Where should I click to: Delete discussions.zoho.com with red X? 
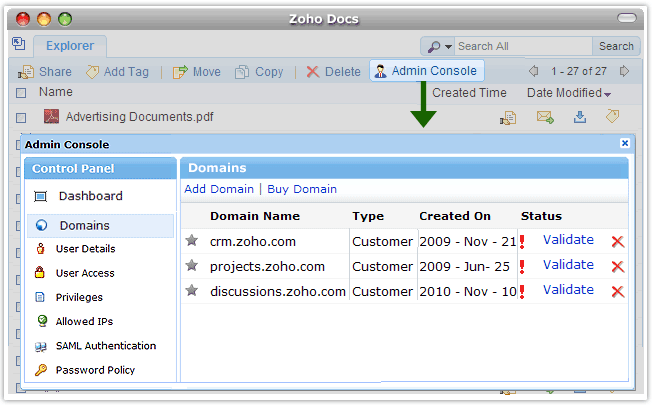pyautogui.click(x=618, y=291)
